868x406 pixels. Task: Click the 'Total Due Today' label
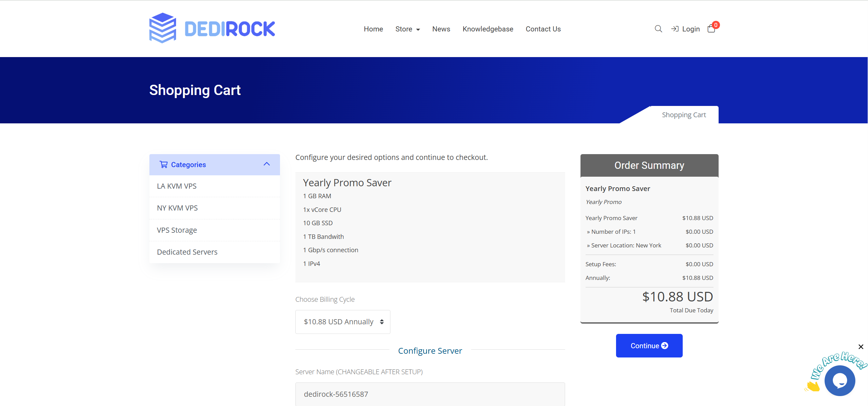(x=691, y=310)
